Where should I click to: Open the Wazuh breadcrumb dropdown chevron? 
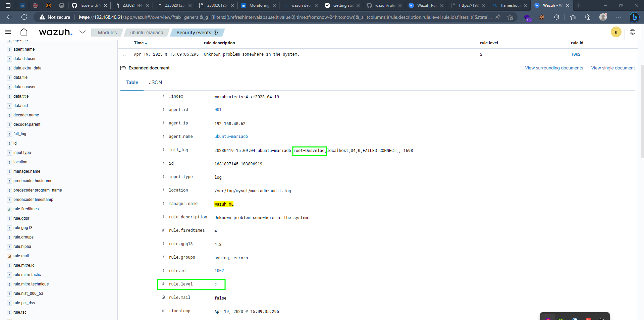83,32
